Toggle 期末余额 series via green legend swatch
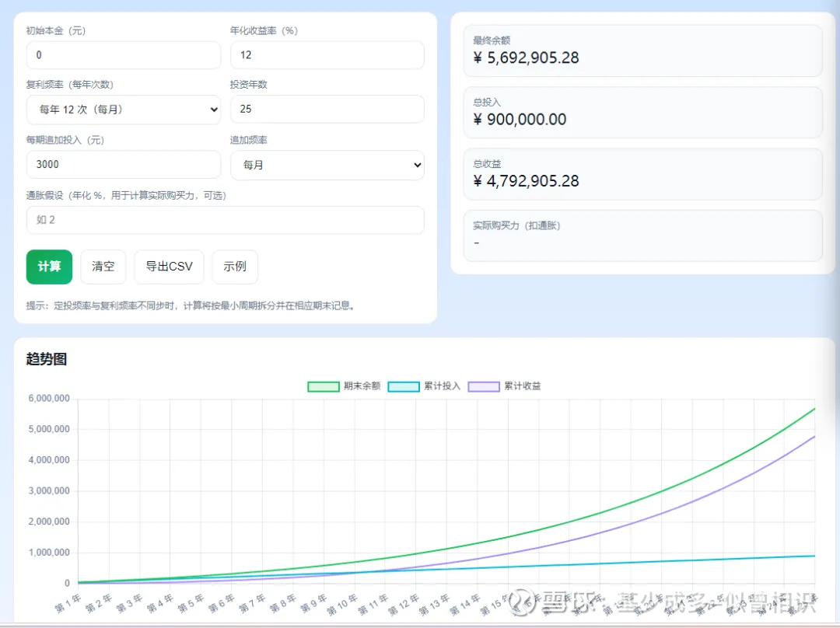 click(x=324, y=386)
